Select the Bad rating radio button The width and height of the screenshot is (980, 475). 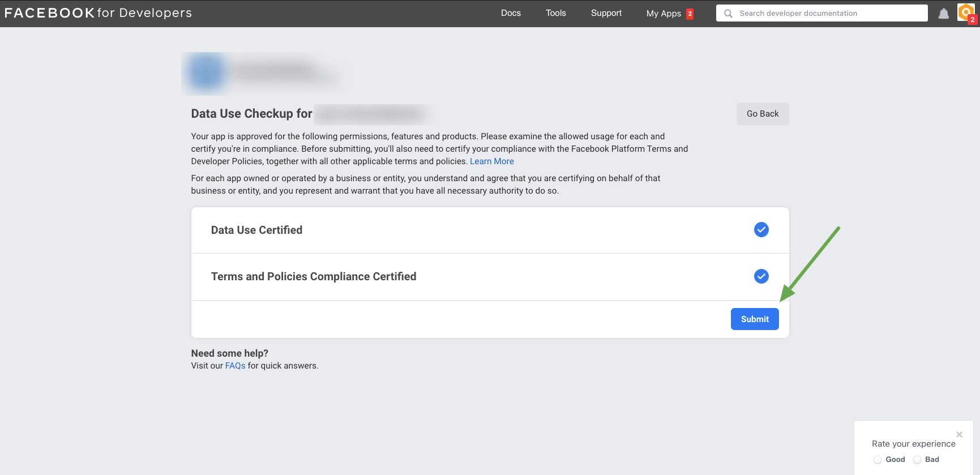[x=917, y=460]
